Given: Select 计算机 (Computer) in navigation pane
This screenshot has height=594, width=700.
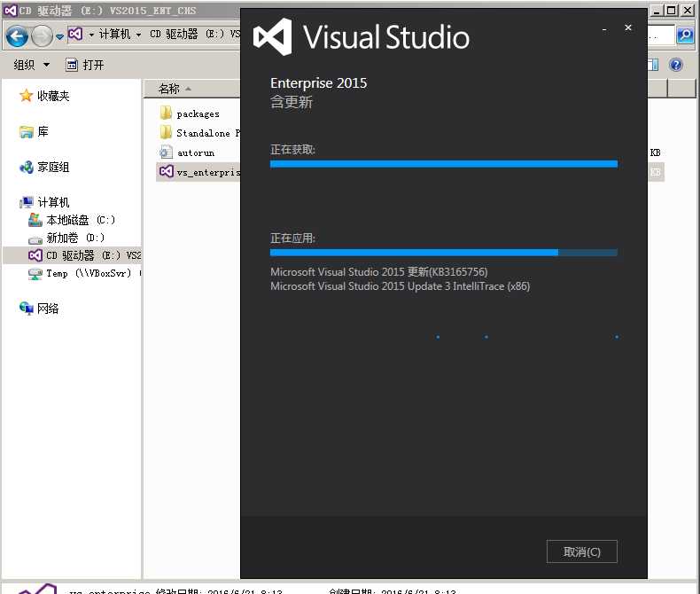Looking at the screenshot, I should (53, 202).
